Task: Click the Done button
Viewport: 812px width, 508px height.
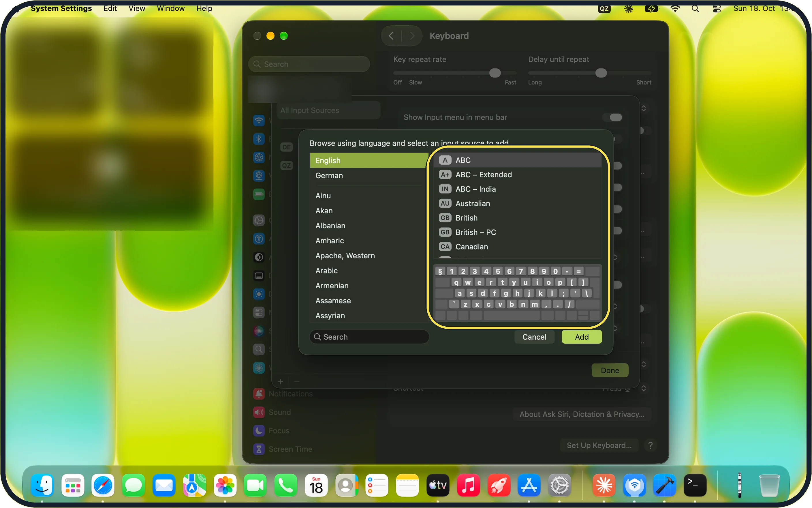Action: [x=610, y=370]
